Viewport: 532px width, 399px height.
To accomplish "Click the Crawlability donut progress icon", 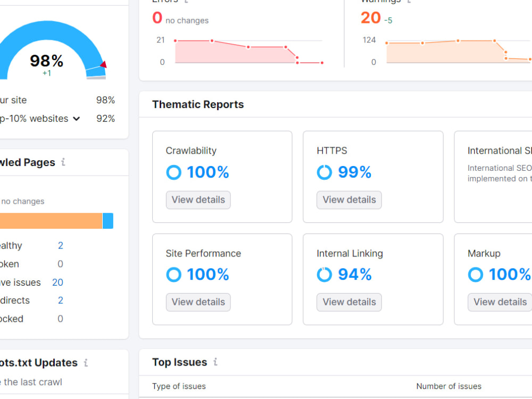I will tap(174, 172).
